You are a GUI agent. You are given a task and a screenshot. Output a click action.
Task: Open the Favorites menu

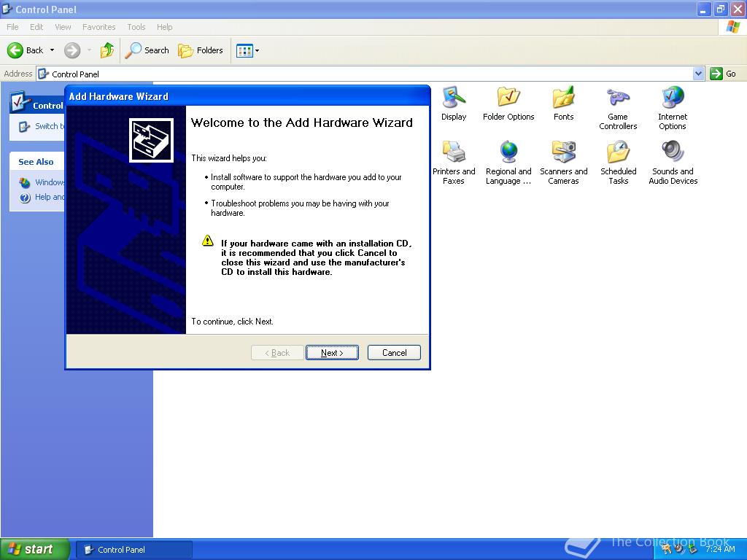click(98, 27)
